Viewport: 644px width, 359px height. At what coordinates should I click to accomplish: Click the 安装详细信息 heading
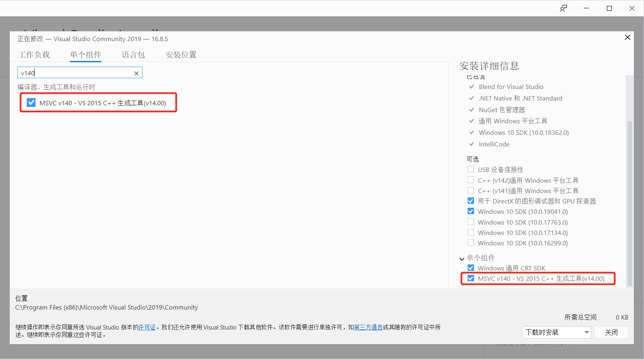coord(489,66)
